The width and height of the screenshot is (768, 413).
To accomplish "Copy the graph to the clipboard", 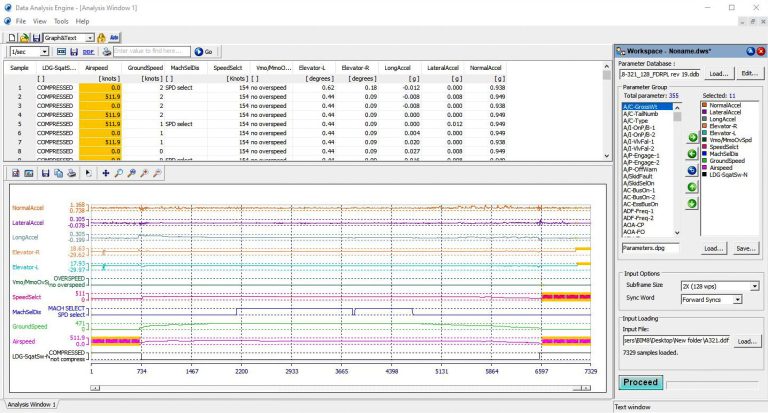I will pos(58,173).
